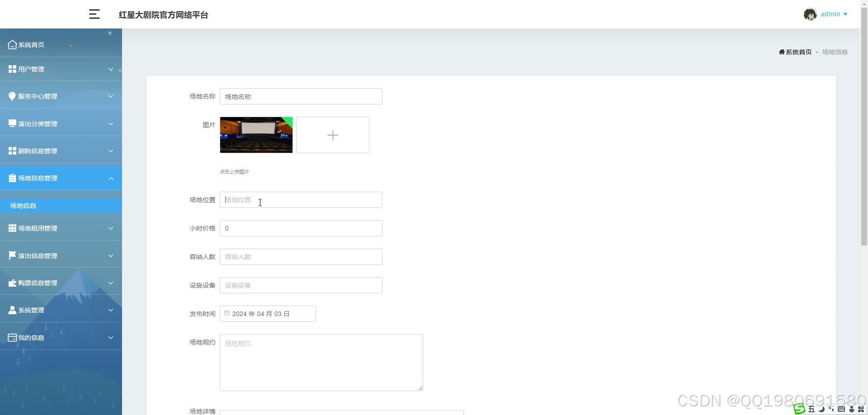Expand 购票信息管理 menu chevron
Image resolution: width=868 pixels, height=415 pixels.
click(x=111, y=283)
